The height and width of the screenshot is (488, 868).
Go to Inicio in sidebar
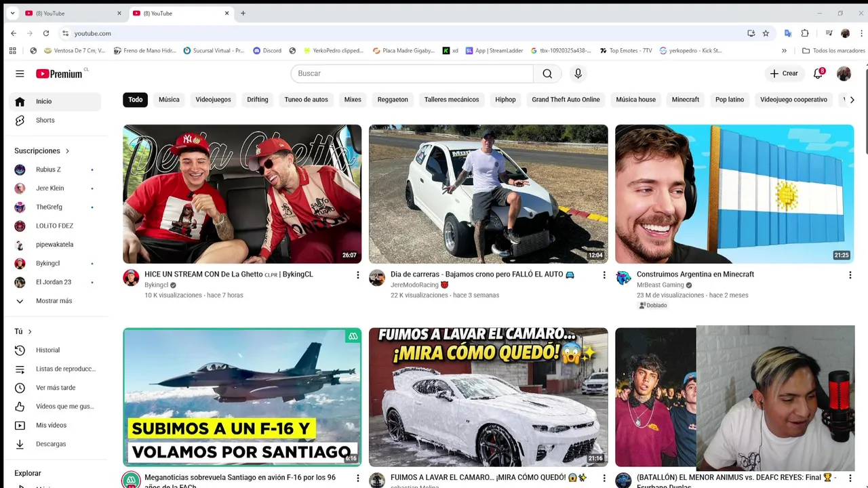pyautogui.click(x=55, y=101)
